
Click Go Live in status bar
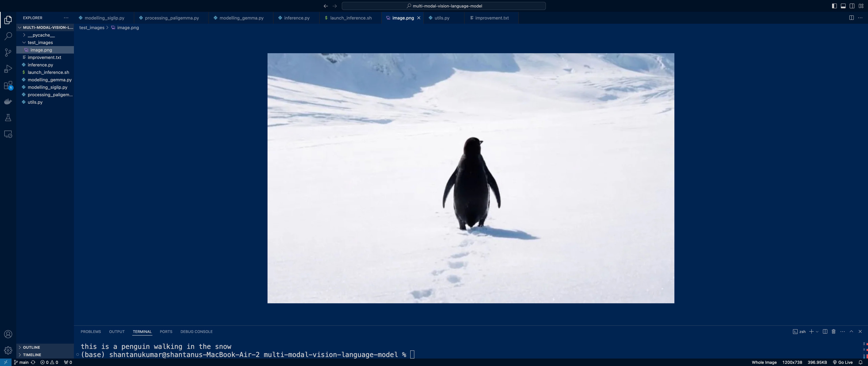[x=842, y=362]
